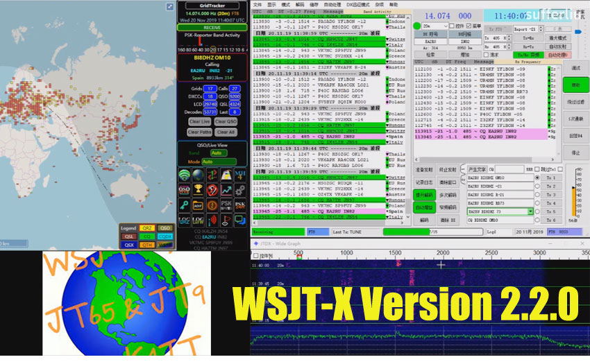The height and width of the screenshot is (364, 590).
Task: Click the Clear Live button
Action: point(199,122)
